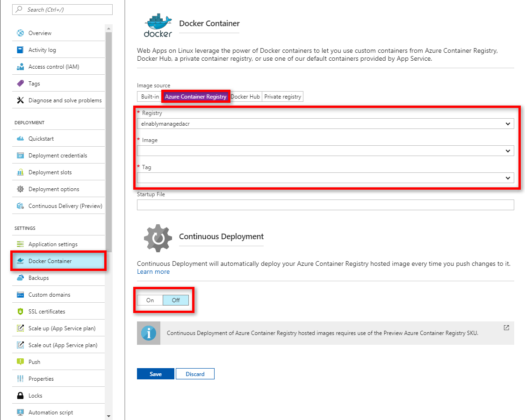Click the SSL certificates shield icon

click(x=21, y=312)
